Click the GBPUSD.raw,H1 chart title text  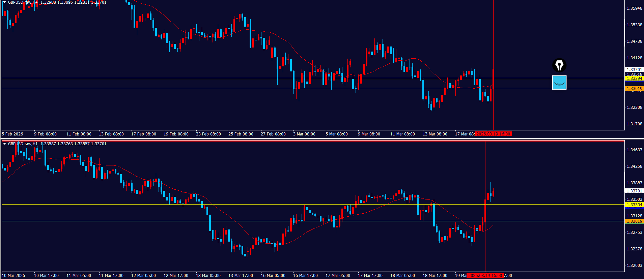coord(23,144)
